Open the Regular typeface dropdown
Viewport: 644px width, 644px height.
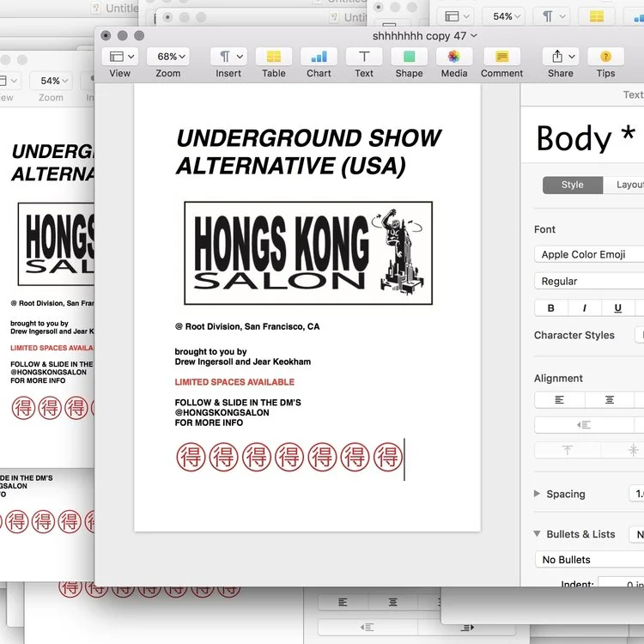coord(589,282)
